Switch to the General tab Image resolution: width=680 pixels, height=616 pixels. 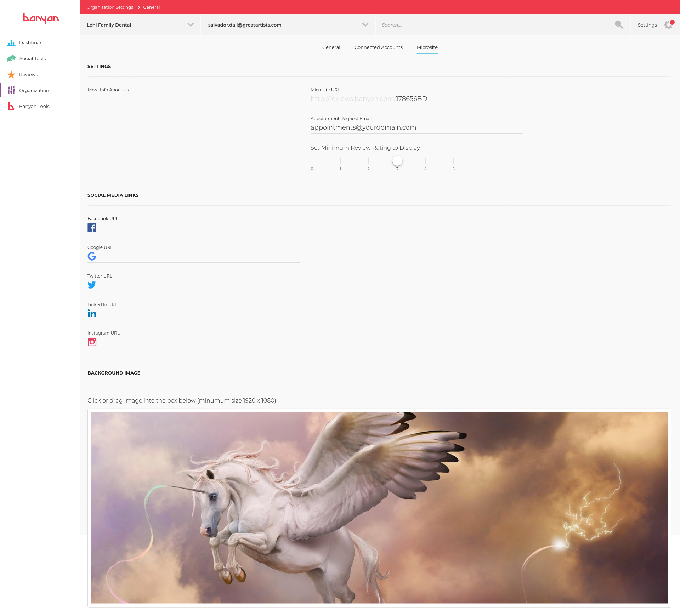[x=331, y=47]
